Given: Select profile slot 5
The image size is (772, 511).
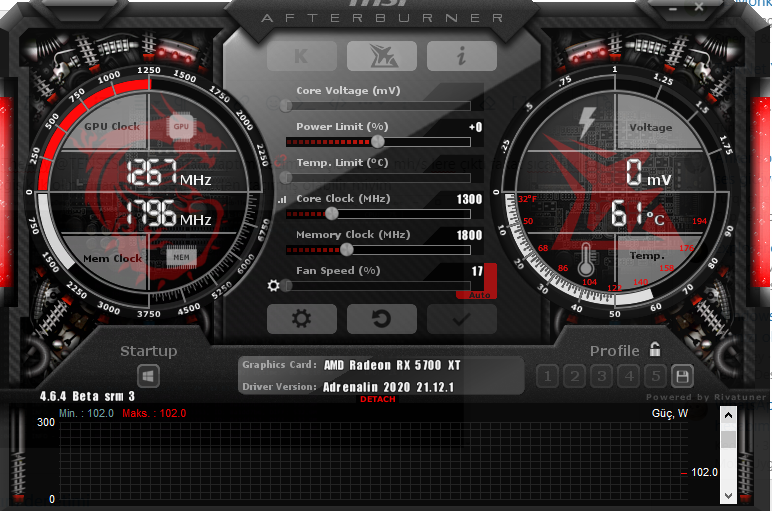Looking at the screenshot, I should (x=656, y=377).
